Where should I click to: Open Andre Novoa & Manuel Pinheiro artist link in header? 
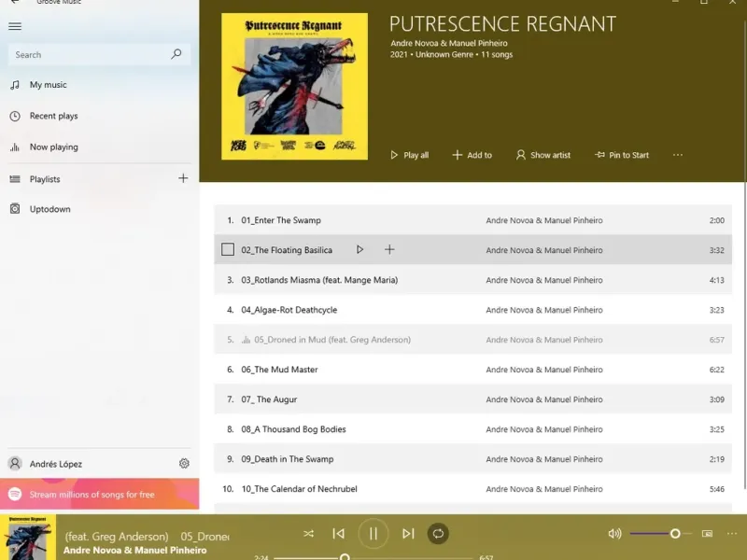click(x=449, y=43)
